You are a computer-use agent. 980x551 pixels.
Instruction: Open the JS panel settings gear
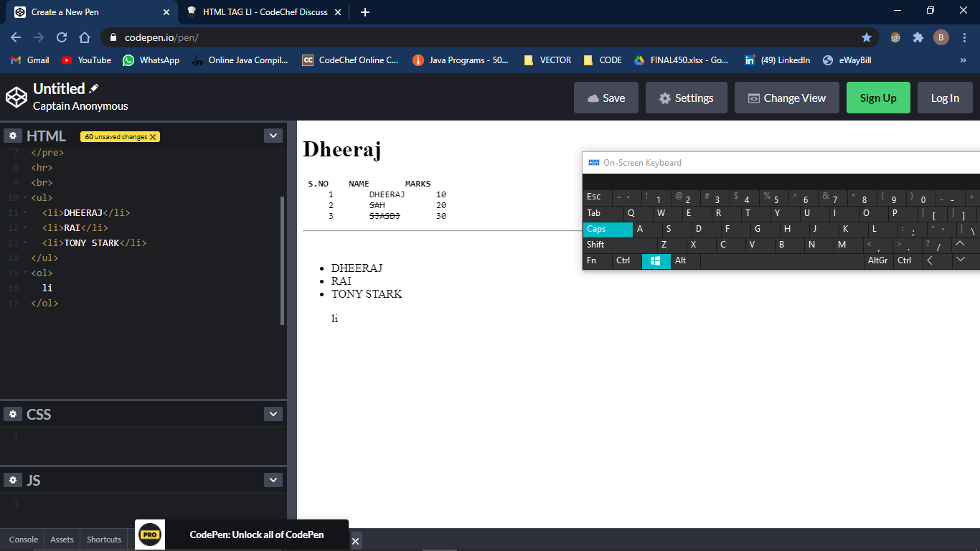[13, 480]
